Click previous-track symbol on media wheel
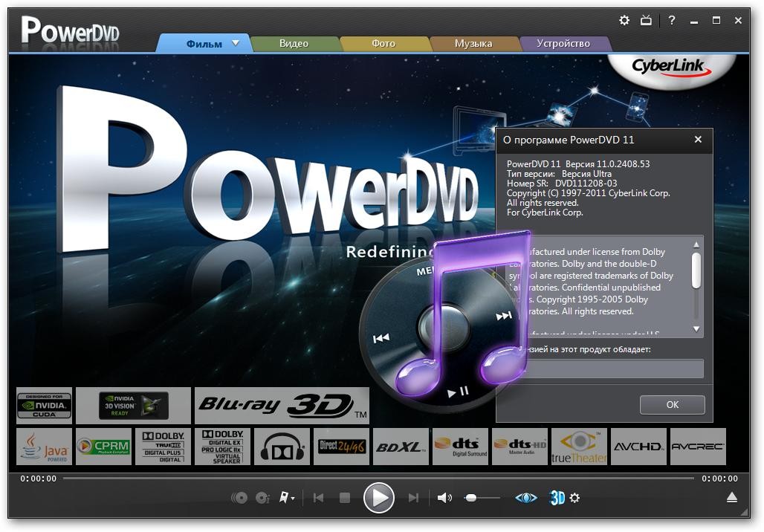This screenshot has height=532, width=764. click(x=381, y=338)
